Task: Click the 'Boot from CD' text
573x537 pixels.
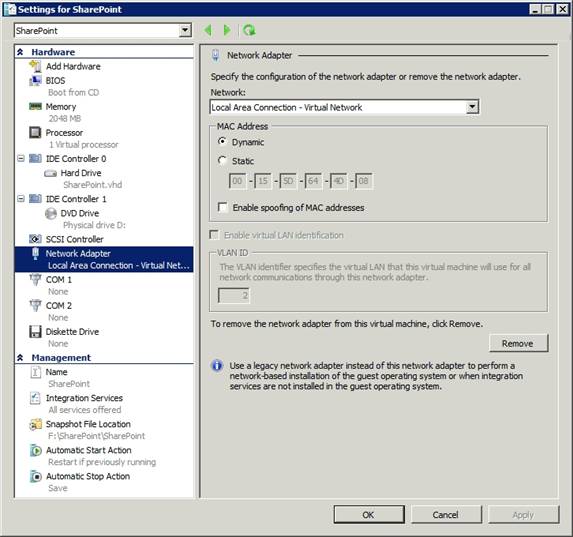Action: click(73, 92)
